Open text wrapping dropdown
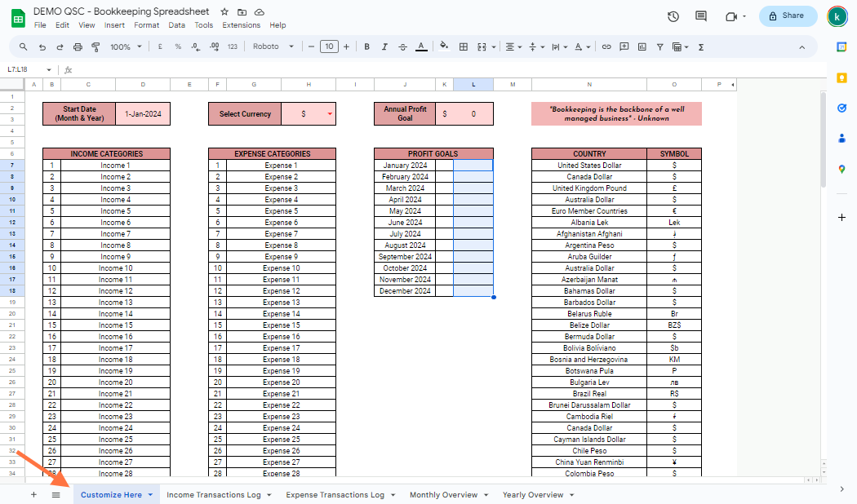The height and width of the screenshot is (504, 857). (559, 47)
